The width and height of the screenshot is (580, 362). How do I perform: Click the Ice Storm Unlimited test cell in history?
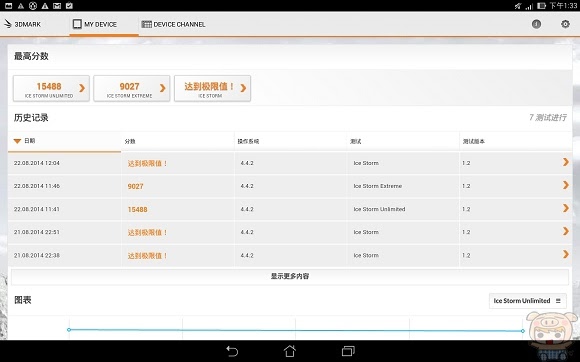coord(379,209)
